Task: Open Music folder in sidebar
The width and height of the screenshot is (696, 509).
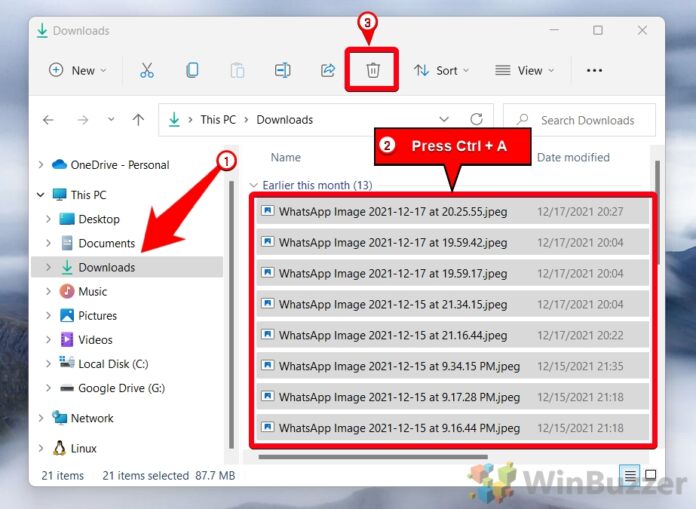Action: click(93, 292)
